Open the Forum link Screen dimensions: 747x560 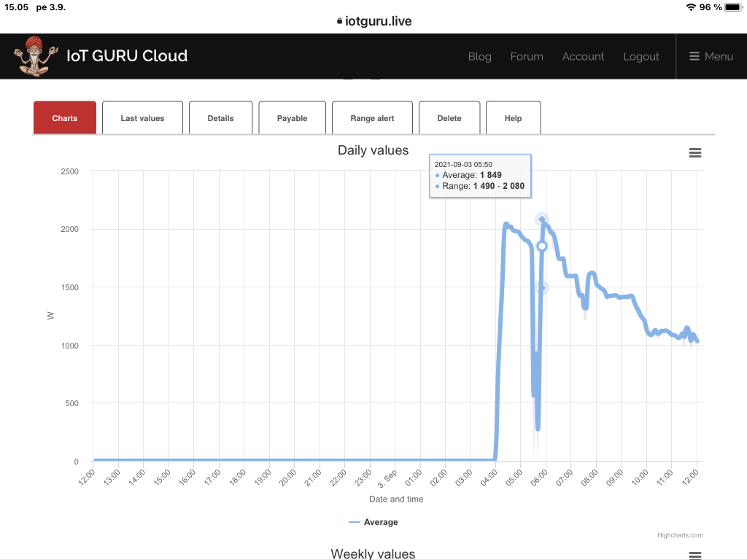pos(527,56)
